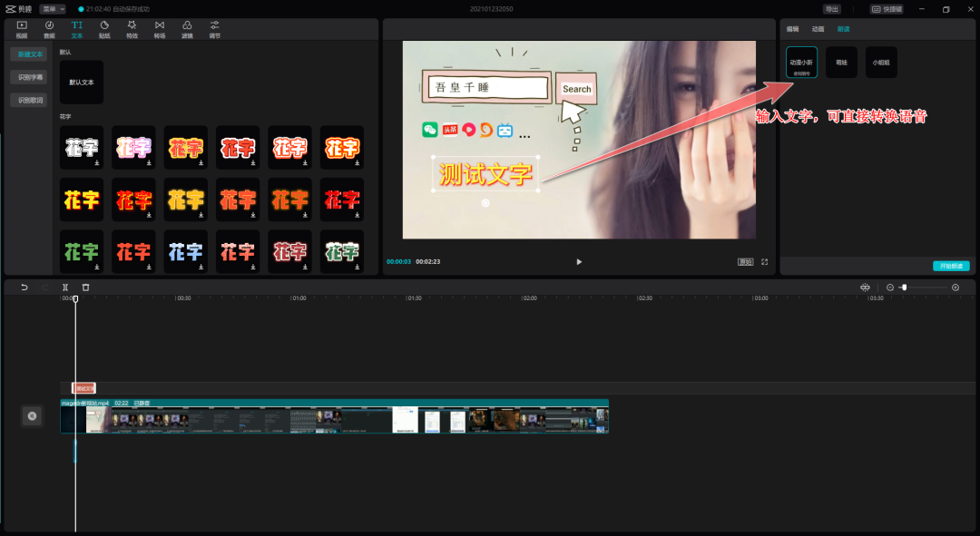The width and height of the screenshot is (980, 536).
Task: Expand the 菜单 menu dropdown
Action: pos(53,9)
